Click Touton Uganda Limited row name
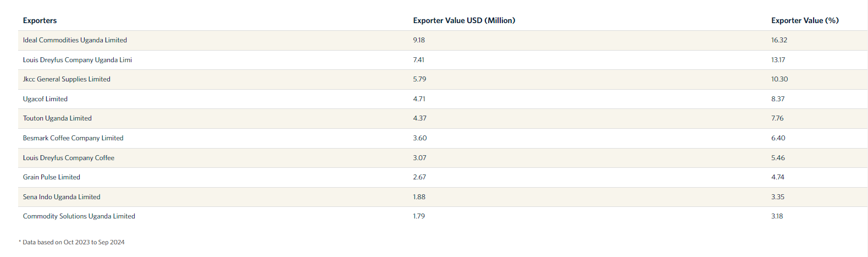Image resolution: width=868 pixels, height=257 pixels. (57, 118)
